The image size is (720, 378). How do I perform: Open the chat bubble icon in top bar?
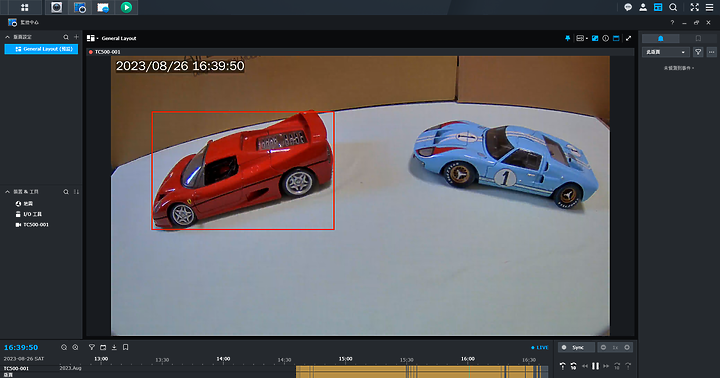tap(628, 7)
